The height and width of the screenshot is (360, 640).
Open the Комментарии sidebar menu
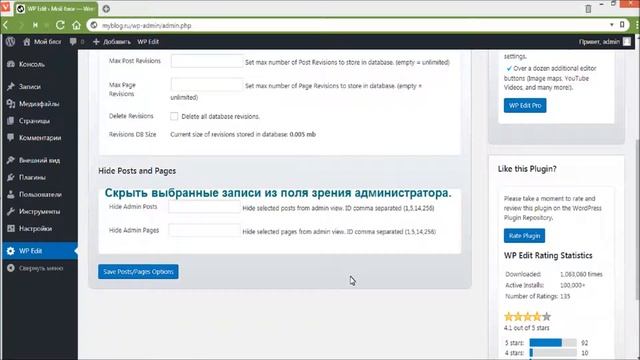coord(39,138)
